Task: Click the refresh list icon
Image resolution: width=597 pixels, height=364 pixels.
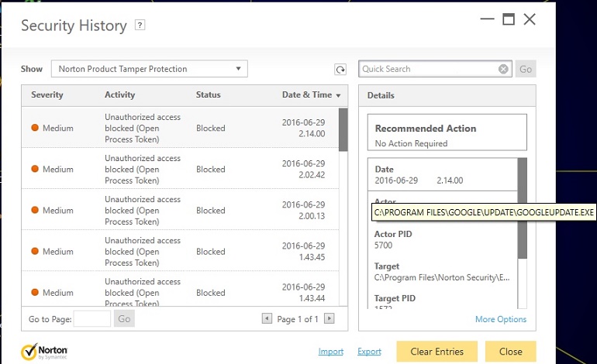Action: [x=340, y=69]
